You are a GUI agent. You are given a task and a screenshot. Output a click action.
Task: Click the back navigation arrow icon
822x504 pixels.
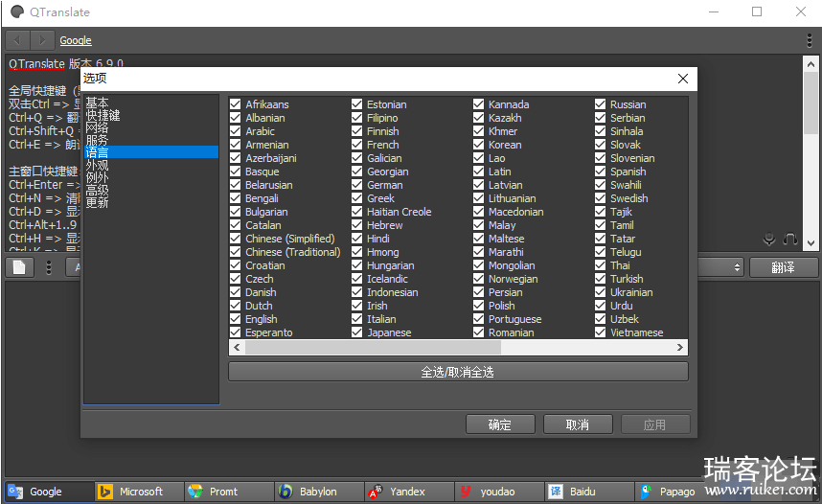click(x=17, y=40)
